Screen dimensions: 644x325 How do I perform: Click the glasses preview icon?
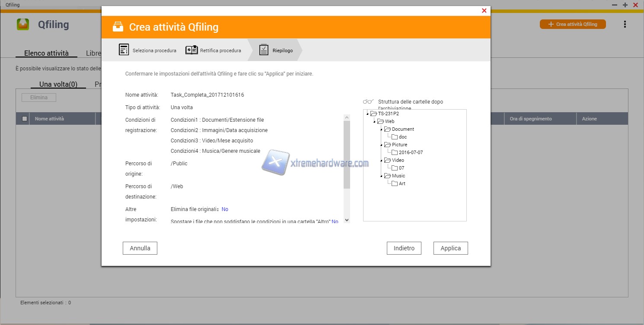pyautogui.click(x=368, y=102)
